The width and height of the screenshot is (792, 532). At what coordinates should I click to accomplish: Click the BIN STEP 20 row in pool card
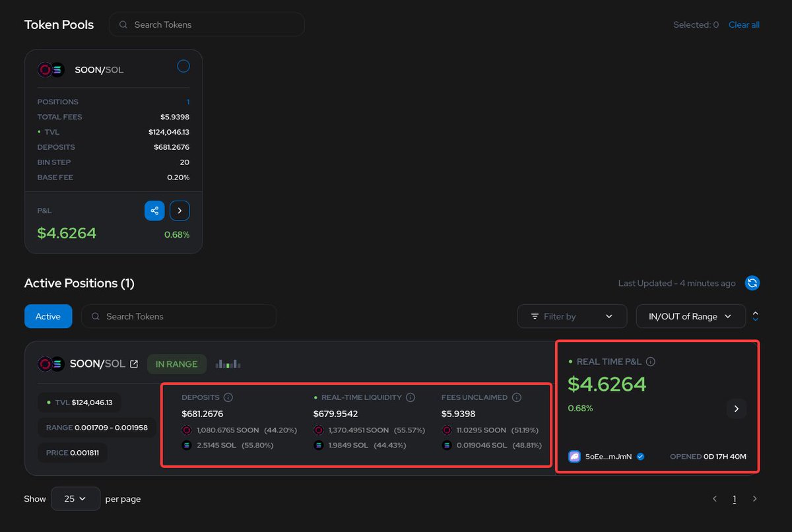[x=114, y=162]
